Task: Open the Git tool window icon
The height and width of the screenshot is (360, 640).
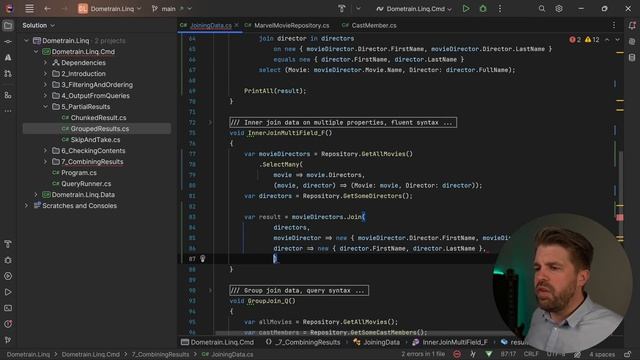Action: coord(8,340)
